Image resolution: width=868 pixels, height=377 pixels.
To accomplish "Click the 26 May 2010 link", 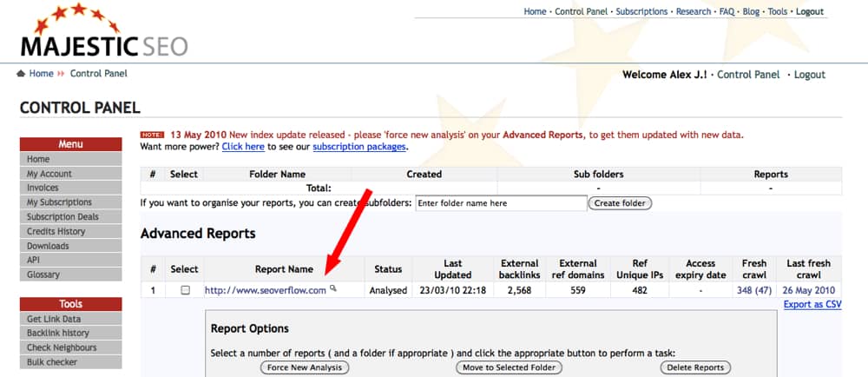I will tap(808, 290).
